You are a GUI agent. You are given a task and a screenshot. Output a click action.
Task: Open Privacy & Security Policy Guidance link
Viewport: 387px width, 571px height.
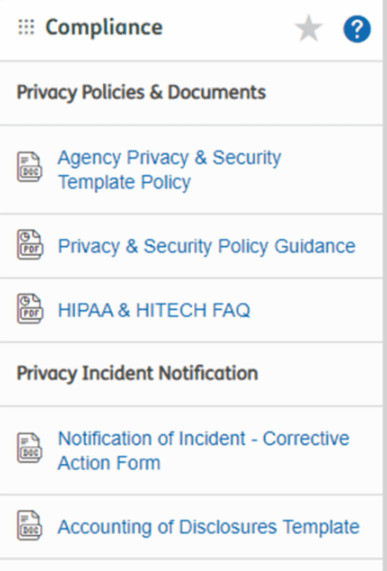(x=207, y=246)
